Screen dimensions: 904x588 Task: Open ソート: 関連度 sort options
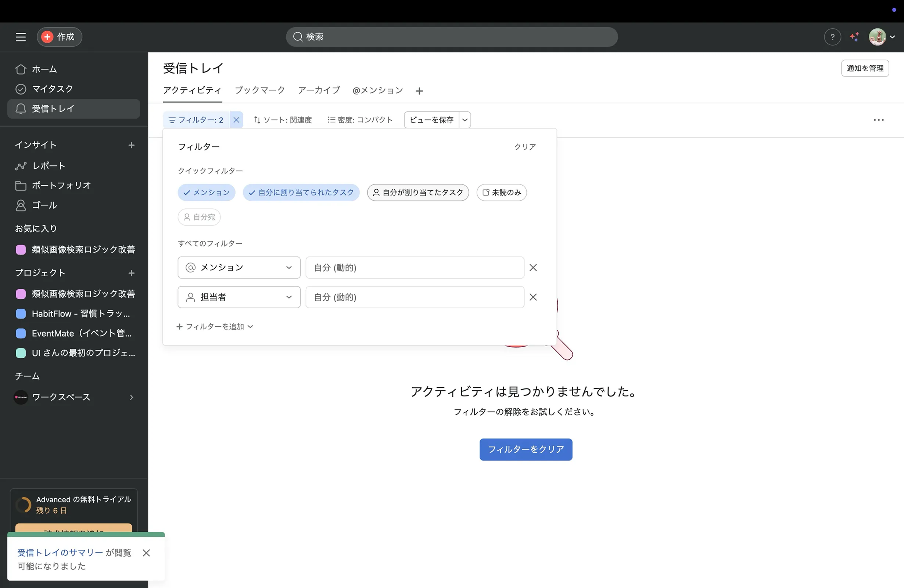pos(283,120)
